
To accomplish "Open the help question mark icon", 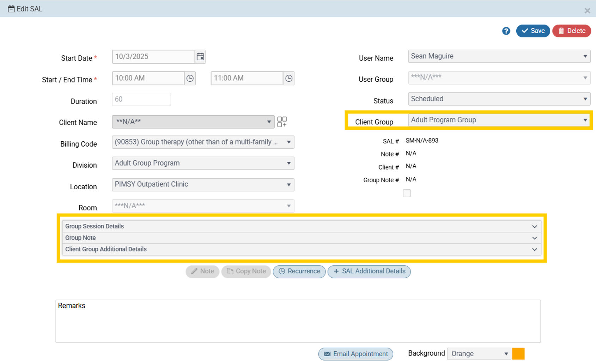I will click(506, 31).
